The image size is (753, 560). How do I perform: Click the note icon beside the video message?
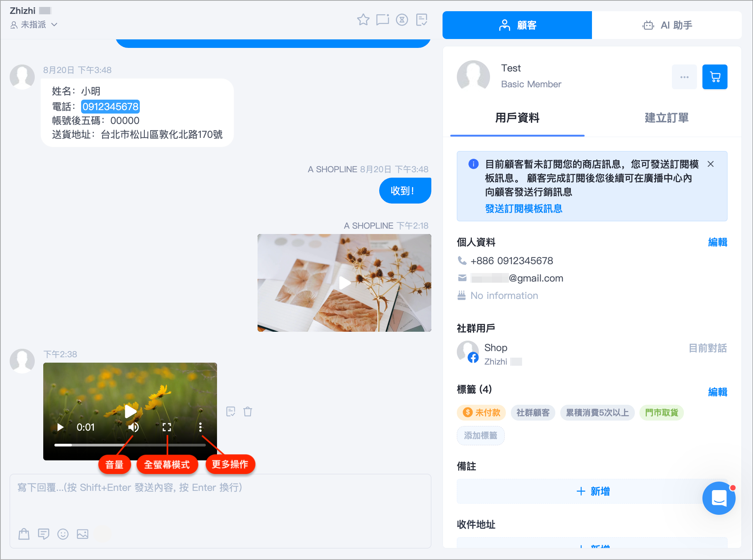click(231, 412)
